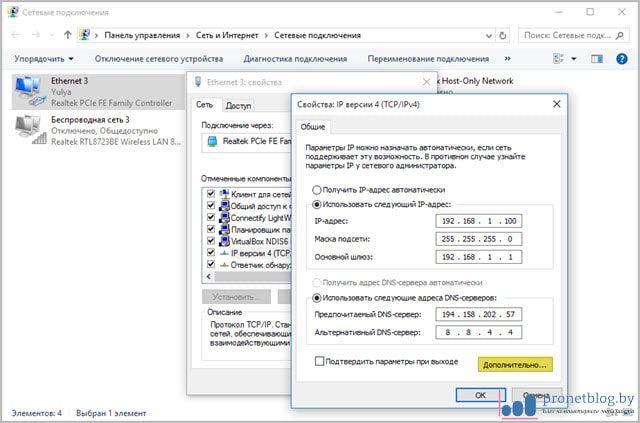Click the Network Connections window title icon
640x423 pixels.
(13, 12)
